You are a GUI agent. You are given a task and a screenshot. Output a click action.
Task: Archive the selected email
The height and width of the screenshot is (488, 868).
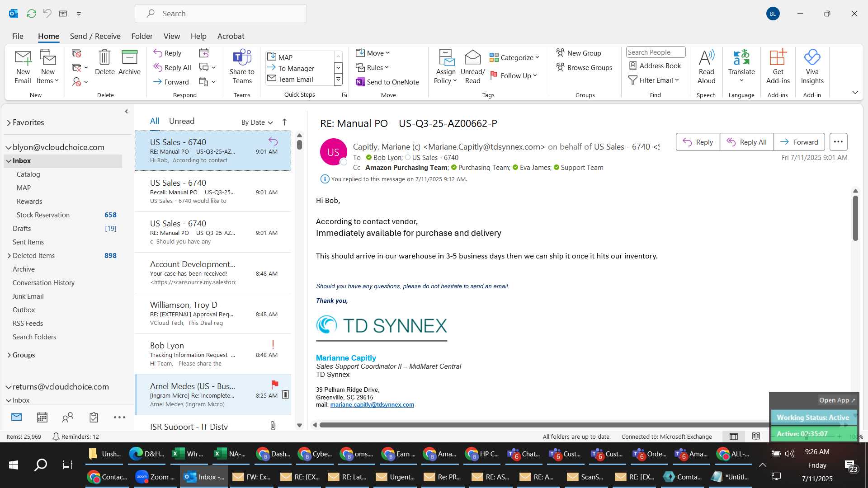point(129,62)
